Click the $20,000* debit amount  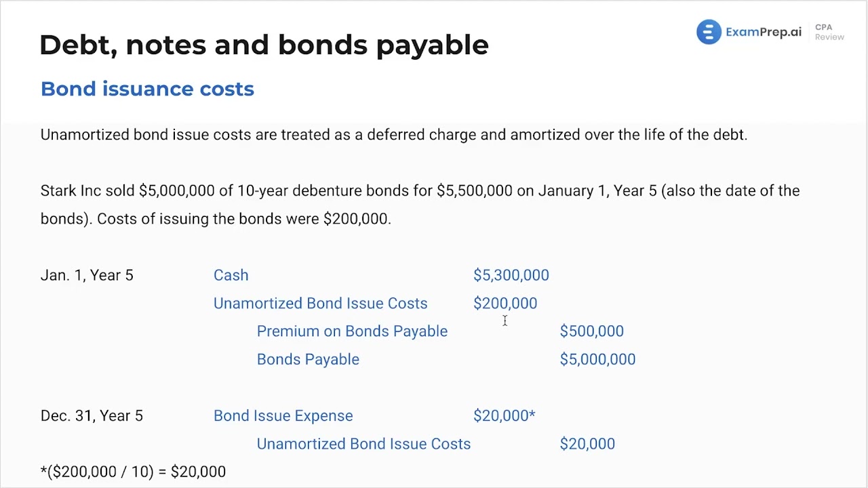tap(504, 416)
